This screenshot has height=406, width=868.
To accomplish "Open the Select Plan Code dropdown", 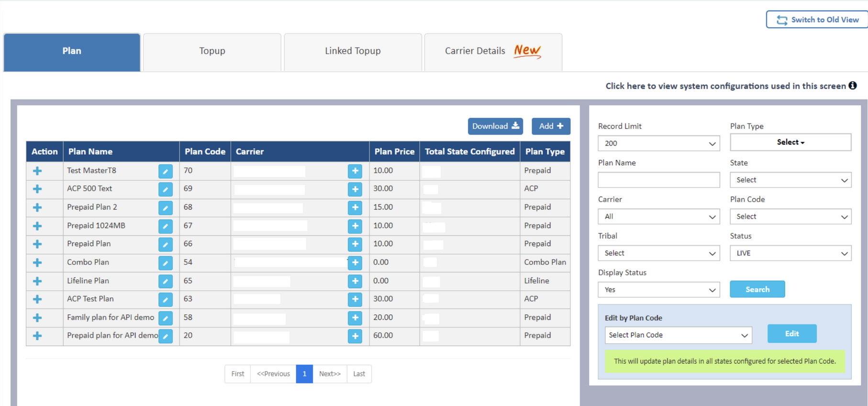I will coord(679,335).
